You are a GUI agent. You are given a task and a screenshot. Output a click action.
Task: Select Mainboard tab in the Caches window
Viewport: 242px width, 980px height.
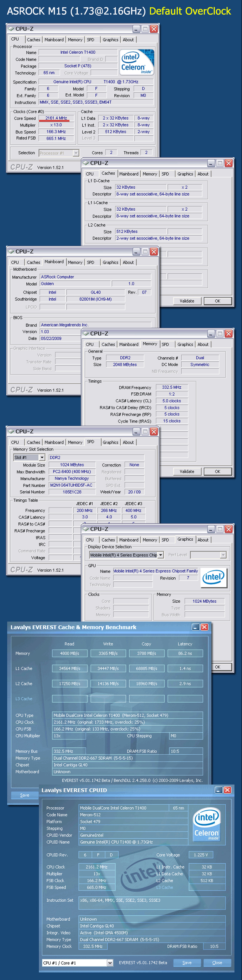129,174
